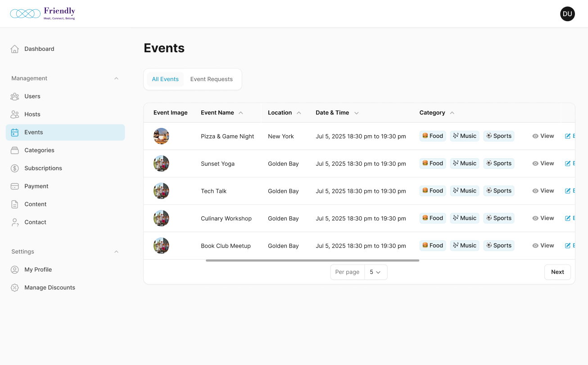Click View eye for Book Club Meetup

[535, 246]
